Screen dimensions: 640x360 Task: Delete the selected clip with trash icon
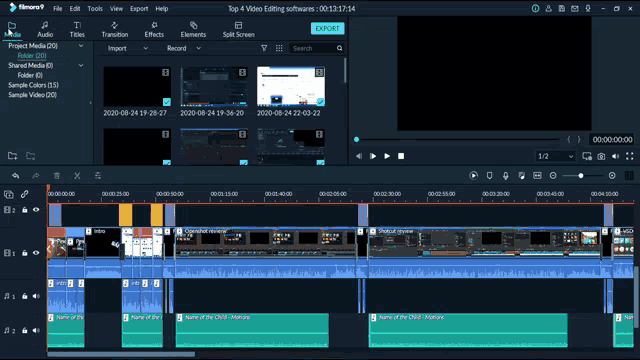point(57,176)
